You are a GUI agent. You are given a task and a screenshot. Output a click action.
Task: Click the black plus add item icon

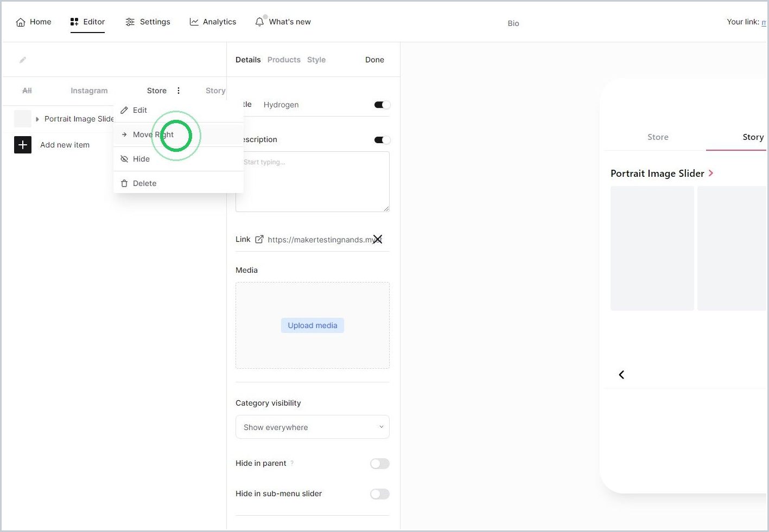[23, 145]
